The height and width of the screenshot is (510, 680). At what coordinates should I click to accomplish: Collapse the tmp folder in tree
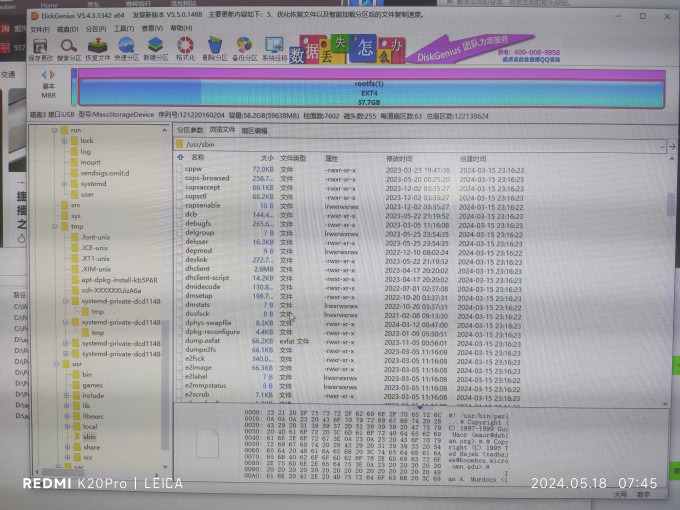[55, 226]
